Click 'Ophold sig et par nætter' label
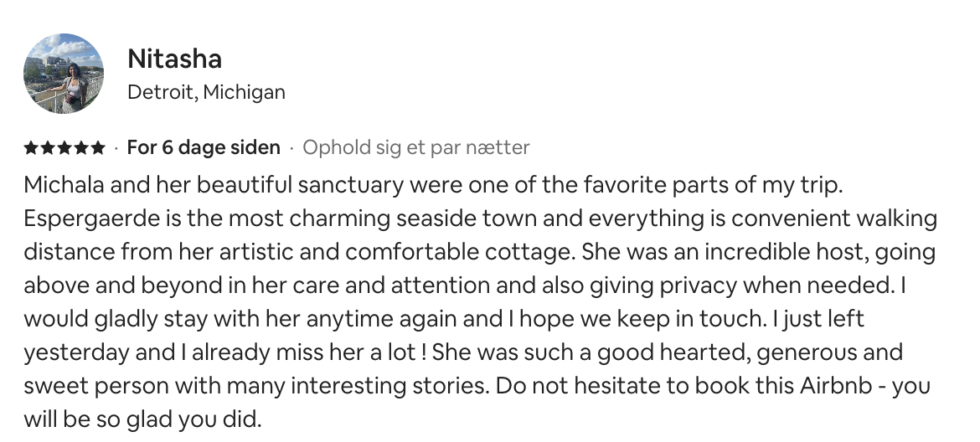Image resolution: width=980 pixels, height=442 pixels. tap(416, 148)
